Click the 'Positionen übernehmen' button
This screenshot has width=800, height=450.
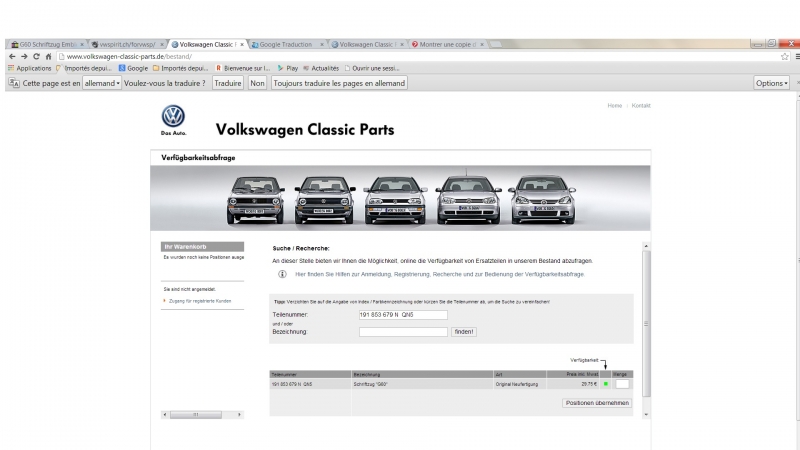(597, 403)
